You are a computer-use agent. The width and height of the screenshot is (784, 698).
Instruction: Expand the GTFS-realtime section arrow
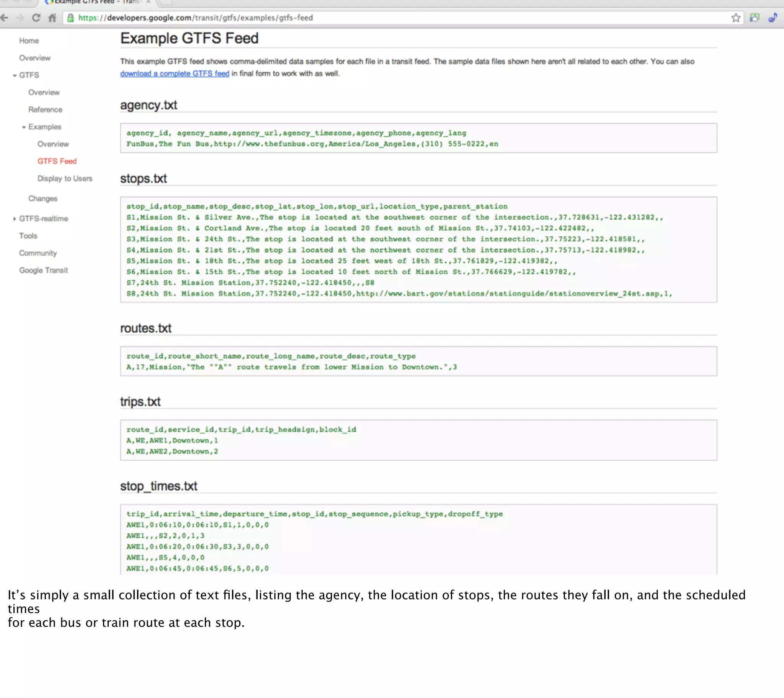point(15,219)
